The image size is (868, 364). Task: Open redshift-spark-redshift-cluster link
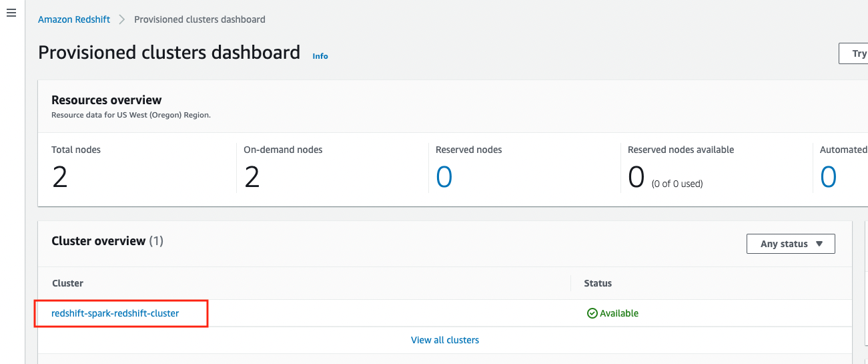tap(115, 313)
